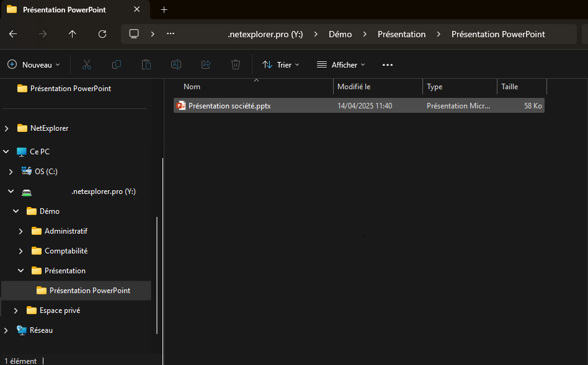Select Présentation PowerPoint under Présentation in tree
Screen dimensions: 588x365
click(76, 291)
